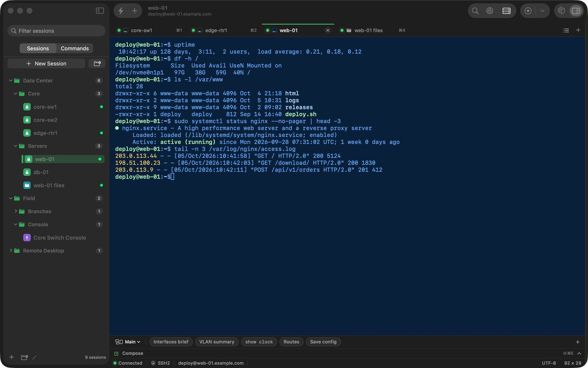Click the New Session button
The width and height of the screenshot is (588, 368).
pyautogui.click(x=46, y=64)
